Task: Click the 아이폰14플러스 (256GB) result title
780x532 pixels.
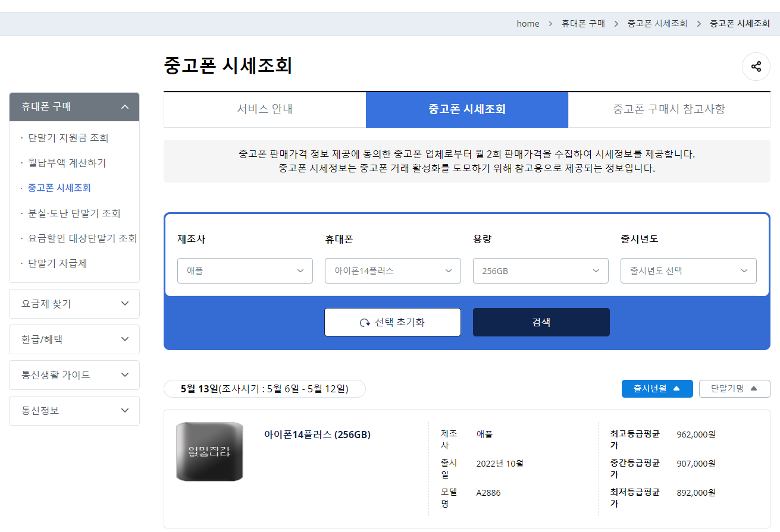Action: click(317, 435)
